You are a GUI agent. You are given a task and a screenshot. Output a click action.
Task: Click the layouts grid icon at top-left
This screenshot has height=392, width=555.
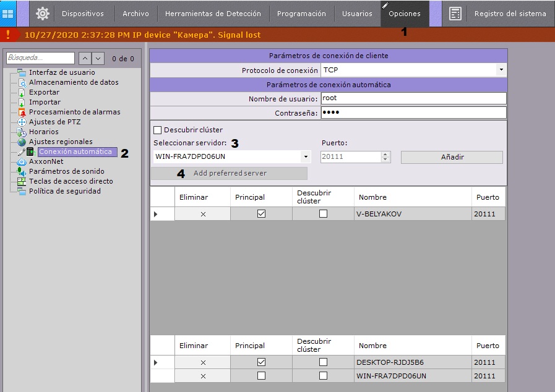9,13
